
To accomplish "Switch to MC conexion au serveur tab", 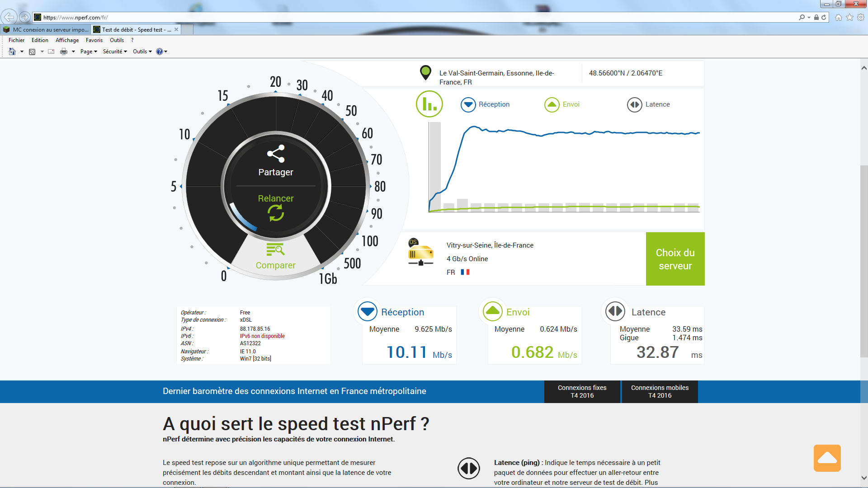I will [x=46, y=29].
